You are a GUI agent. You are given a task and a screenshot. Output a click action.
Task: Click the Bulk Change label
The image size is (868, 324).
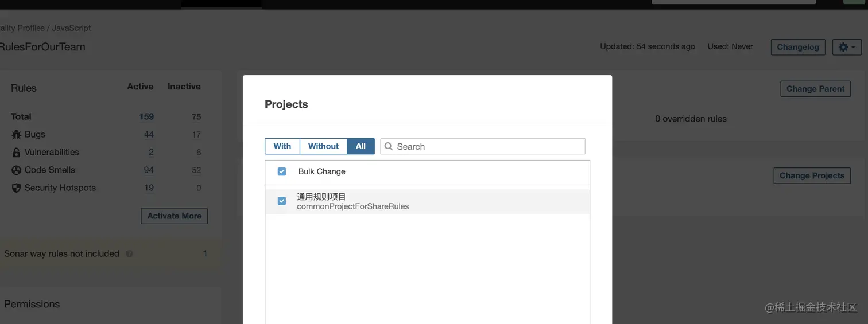[x=321, y=171]
